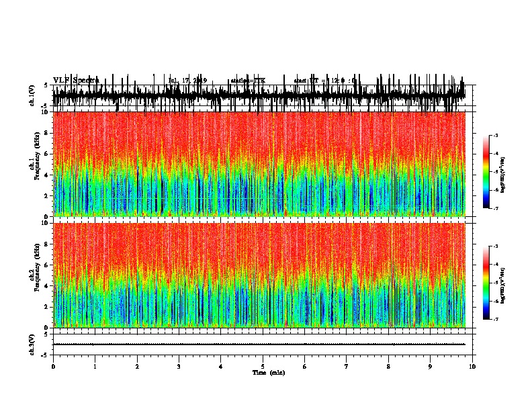Image resolution: width=532 pixels, height=411 pixels.
Task: Click the 'ch.3(V)' waveform axis label
Action: pyautogui.click(x=32, y=345)
